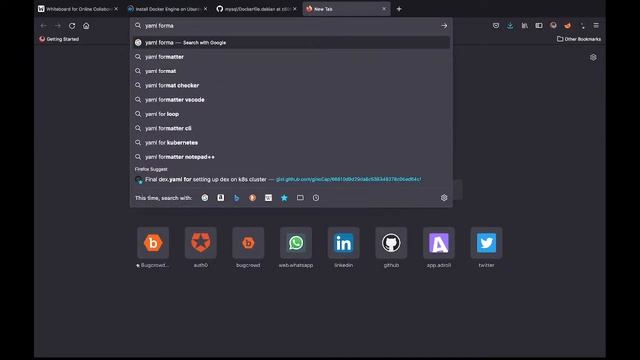Image resolution: width=640 pixels, height=360 pixels.
Task: Open the linkedin shortcut tile
Action: point(344,243)
